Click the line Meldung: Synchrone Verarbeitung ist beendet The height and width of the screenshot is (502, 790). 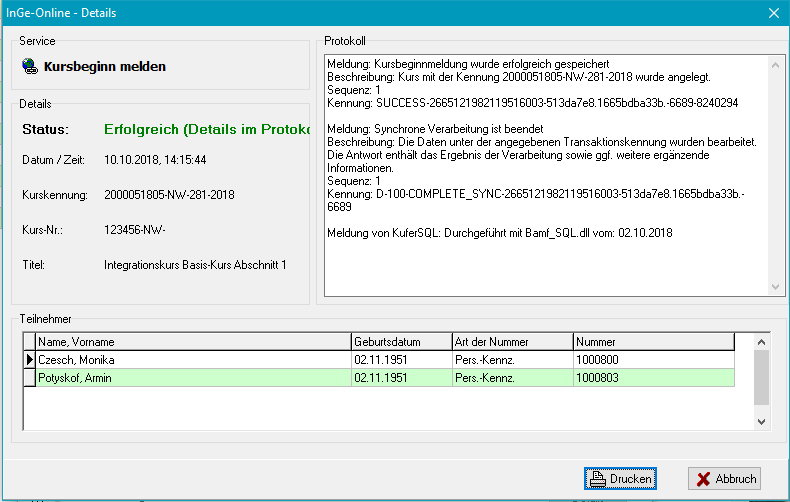coord(435,129)
